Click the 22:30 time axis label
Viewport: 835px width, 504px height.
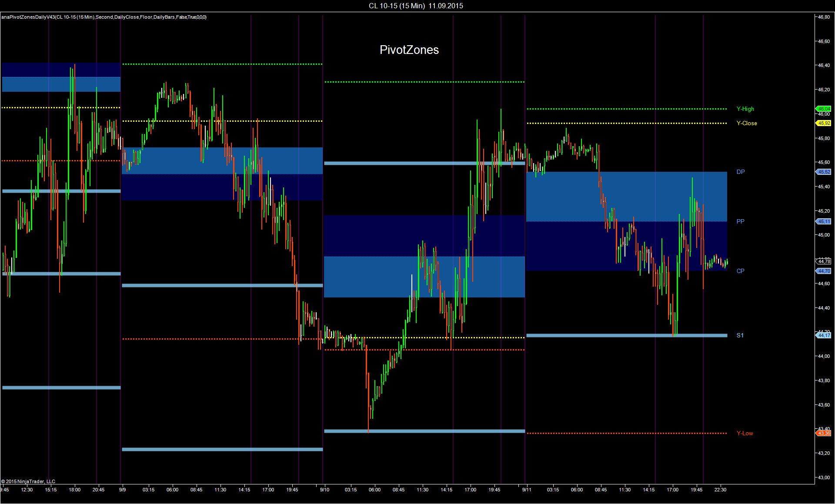pos(720,490)
